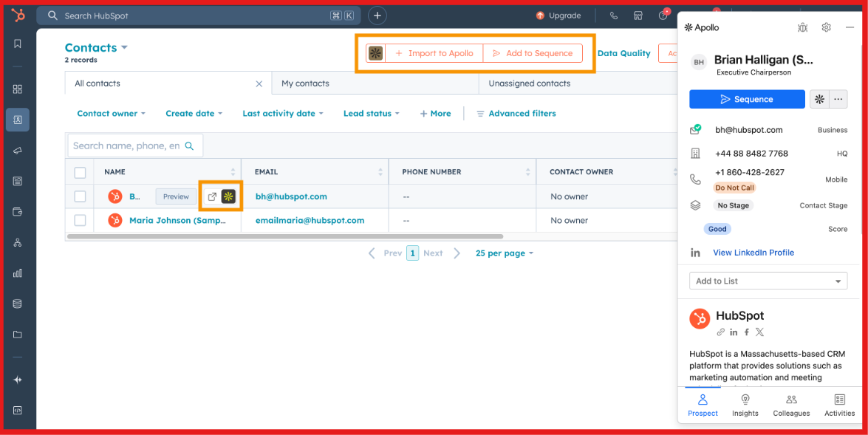The height and width of the screenshot is (435, 868).
Task: Select the Contacts icon in left sidebar
Action: click(19, 120)
